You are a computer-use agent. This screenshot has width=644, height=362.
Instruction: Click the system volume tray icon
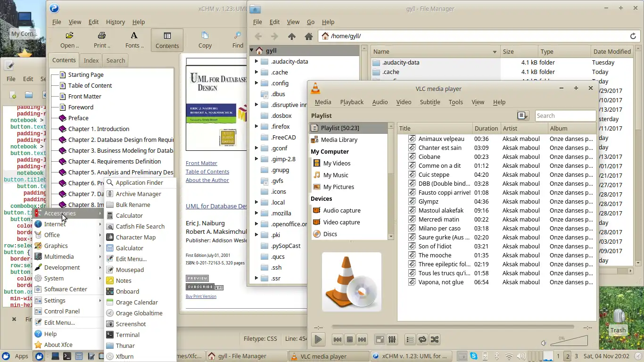tap(522, 356)
